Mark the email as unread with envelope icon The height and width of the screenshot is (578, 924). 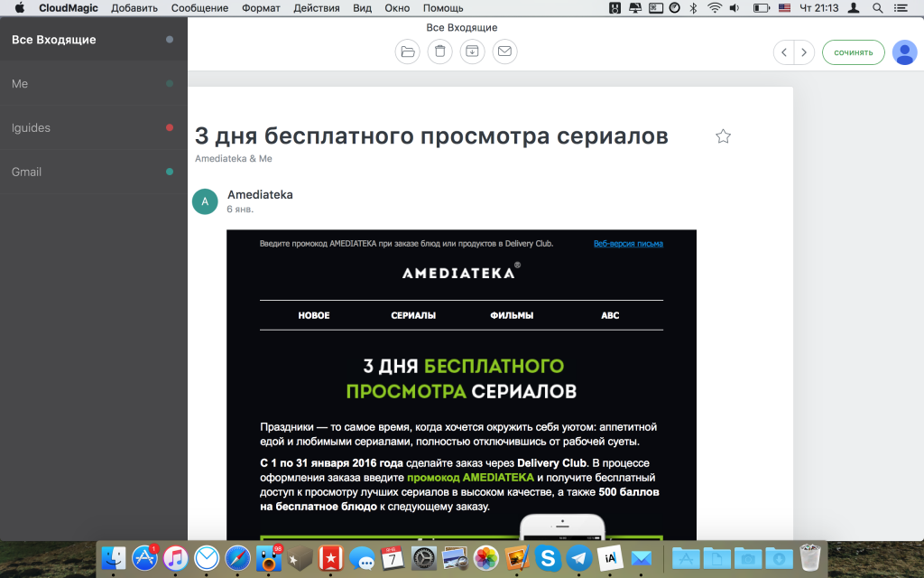coord(504,51)
